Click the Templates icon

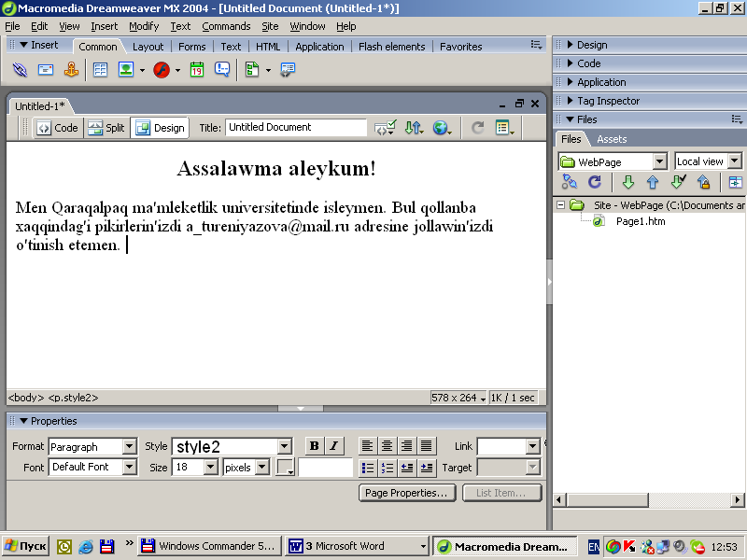[x=252, y=70]
